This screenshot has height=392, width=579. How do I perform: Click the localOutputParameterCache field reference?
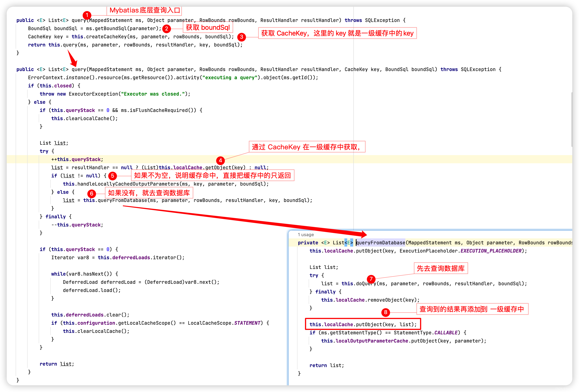pyautogui.click(x=372, y=341)
